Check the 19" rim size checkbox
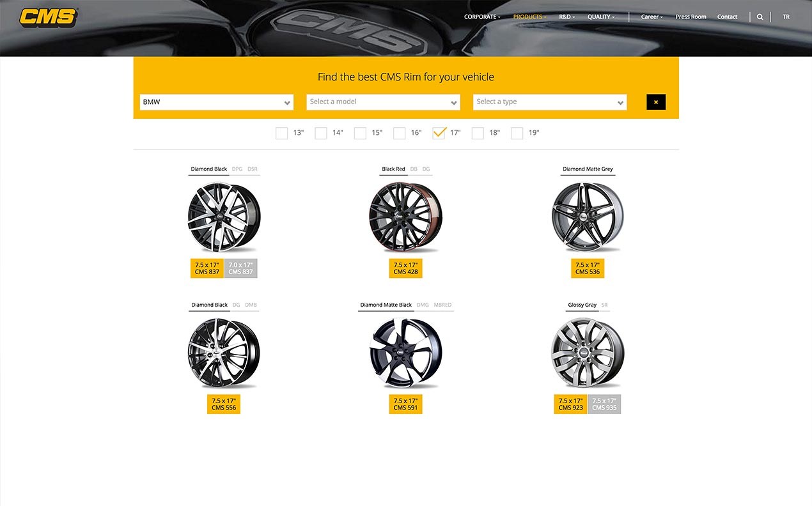Image resolution: width=812 pixels, height=506 pixels. click(517, 133)
